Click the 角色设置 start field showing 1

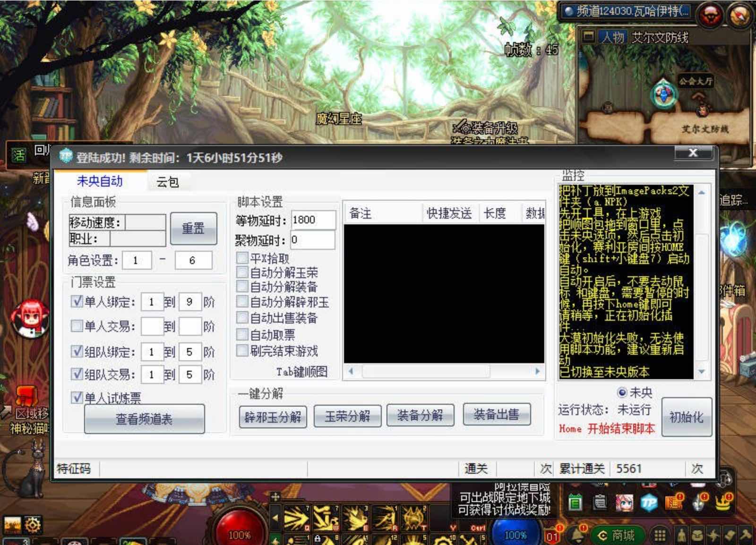pos(137,260)
